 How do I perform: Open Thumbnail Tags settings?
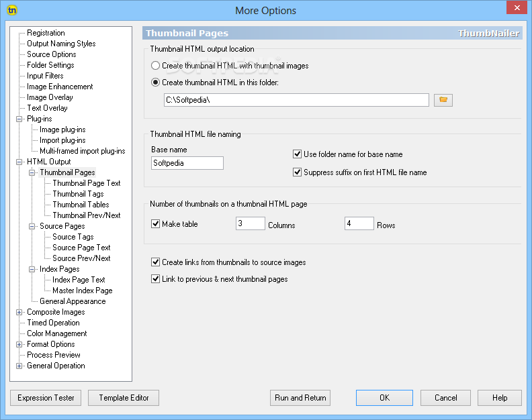[78, 194]
